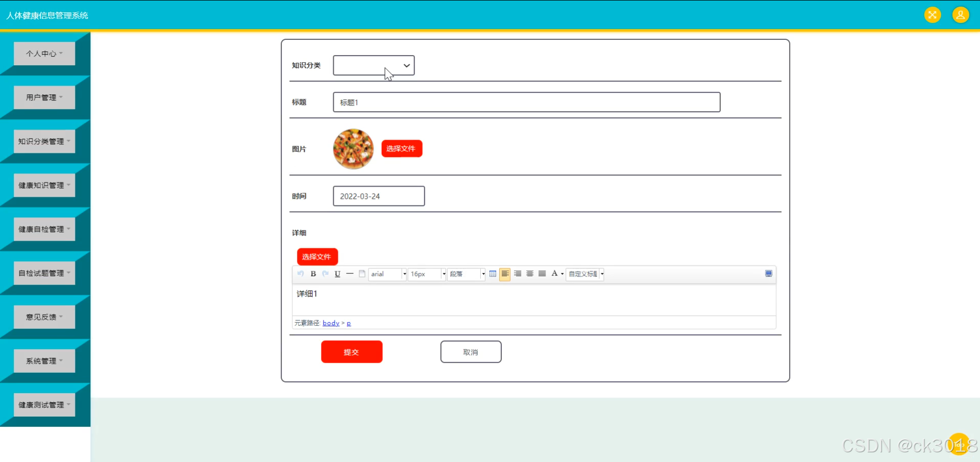The width and height of the screenshot is (980, 462).
Task: Expand the 系统管理 sidebar menu
Action: [44, 361]
